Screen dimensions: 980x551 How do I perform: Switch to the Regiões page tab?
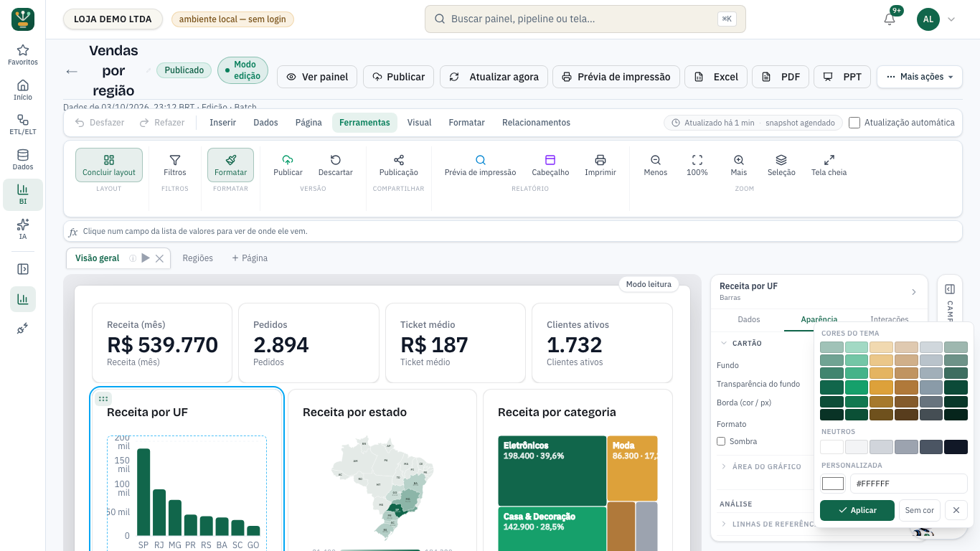pos(198,258)
